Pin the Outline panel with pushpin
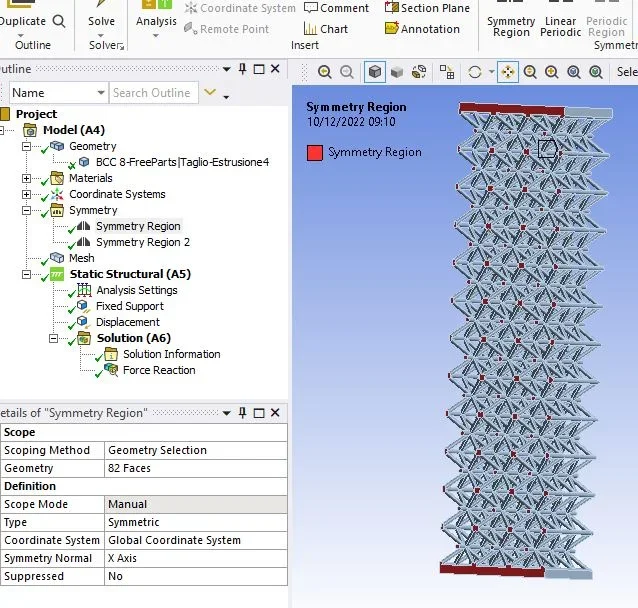Image resolution: width=638 pixels, height=608 pixels. click(241, 68)
